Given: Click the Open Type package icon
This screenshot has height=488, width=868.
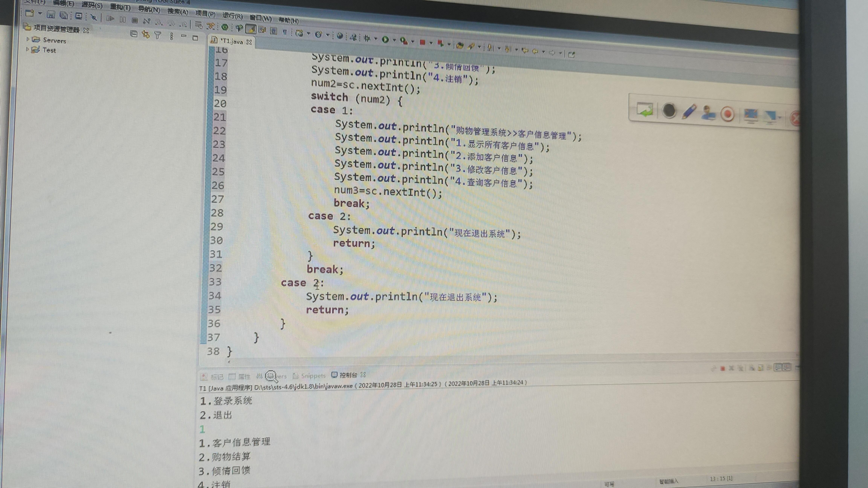Looking at the screenshot, I should pos(460,45).
